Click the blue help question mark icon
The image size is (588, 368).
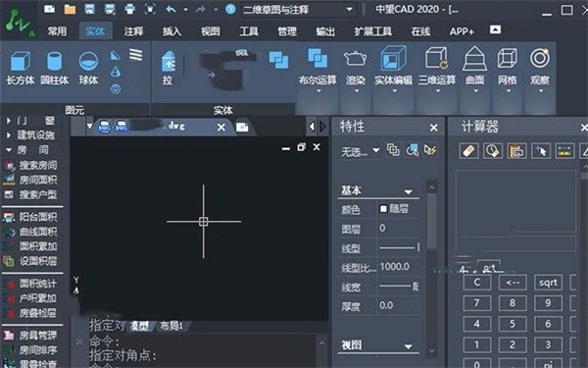[230, 9]
